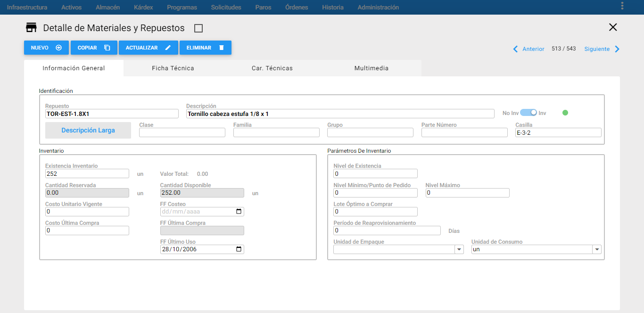
Task: Click the previous record chevron arrow
Action: [x=515, y=49]
